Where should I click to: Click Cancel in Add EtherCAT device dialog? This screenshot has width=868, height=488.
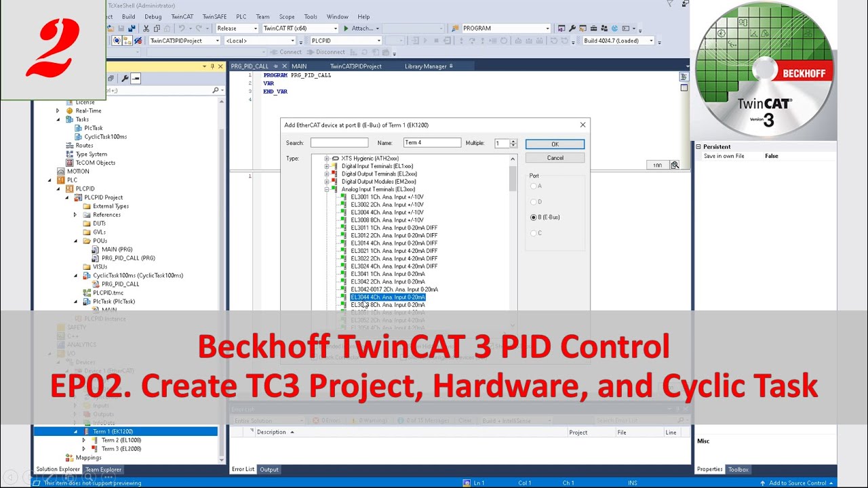(555, 158)
